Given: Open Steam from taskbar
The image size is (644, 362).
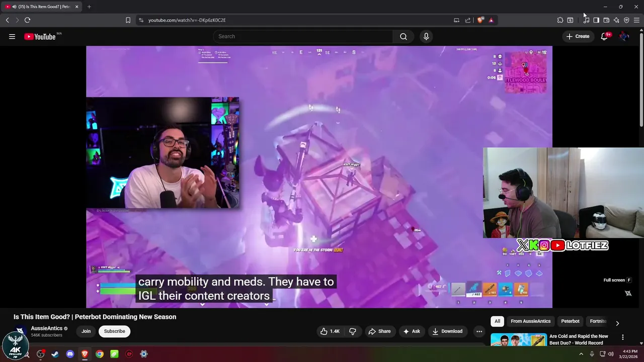Looking at the screenshot, I should pyautogui.click(x=55, y=354).
